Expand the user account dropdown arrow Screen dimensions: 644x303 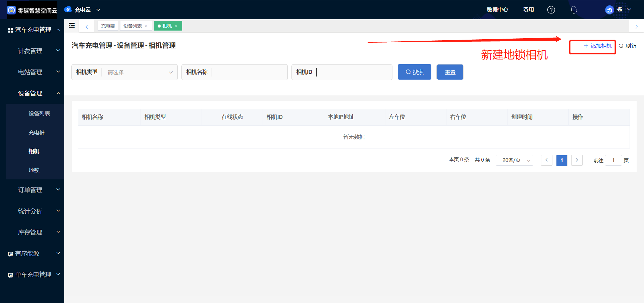coord(629,10)
